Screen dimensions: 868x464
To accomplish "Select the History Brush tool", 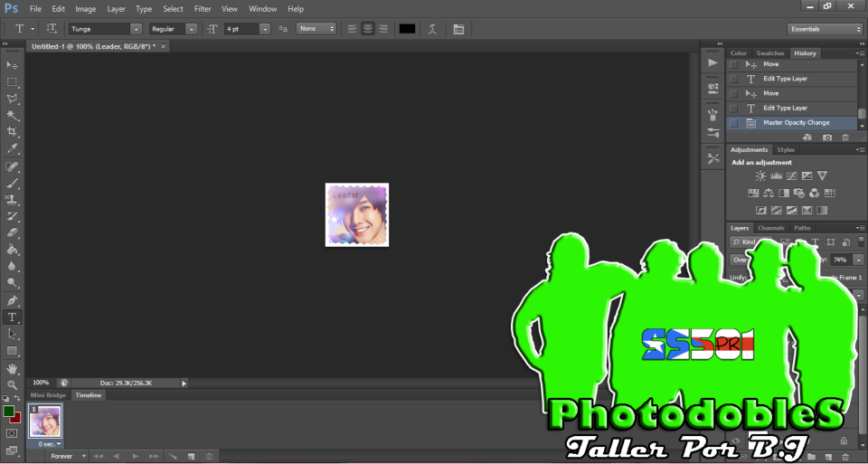I will 12,216.
